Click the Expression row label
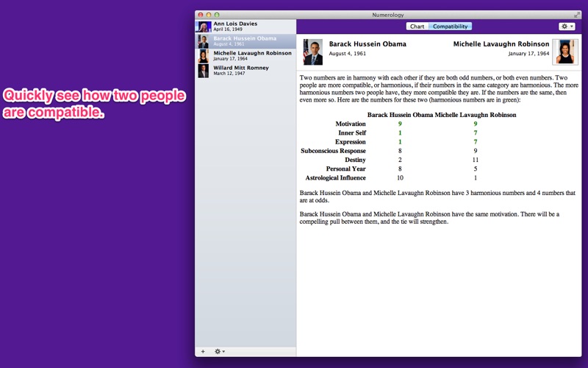Screen dimensions: 588x368 tap(351, 142)
